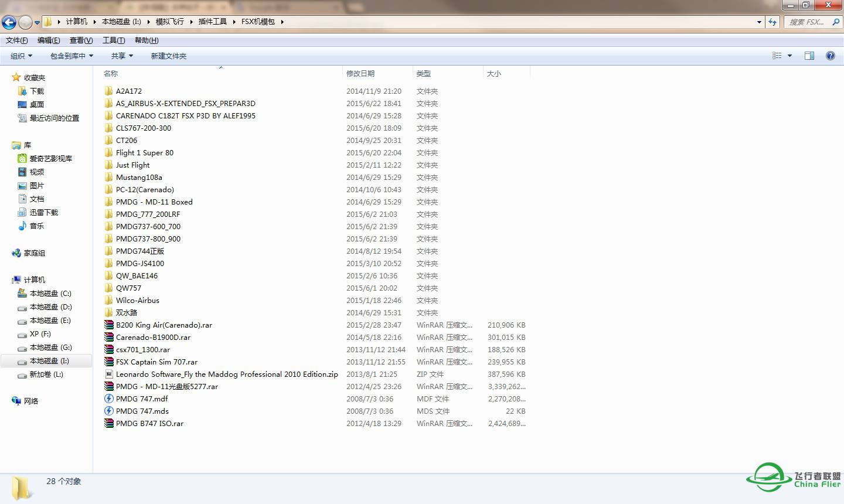
Task: Select 家庭组 in the navigation pane
Action: click(35, 253)
